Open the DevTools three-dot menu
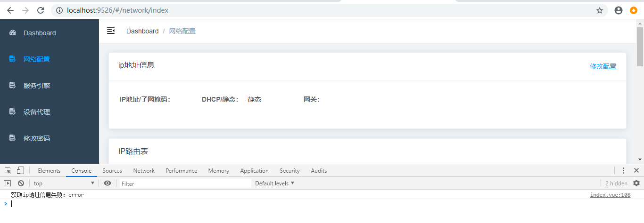 (x=623, y=170)
